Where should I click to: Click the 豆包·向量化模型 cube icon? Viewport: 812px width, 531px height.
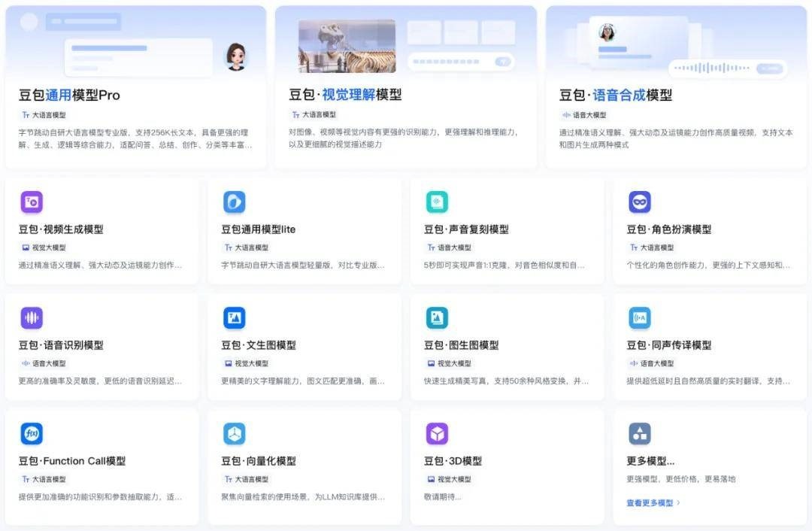click(x=235, y=434)
